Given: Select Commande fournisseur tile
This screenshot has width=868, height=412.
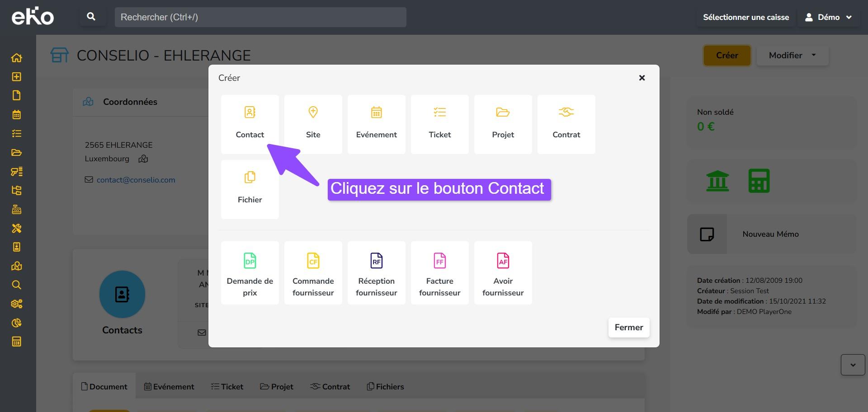Looking at the screenshot, I should click(x=313, y=272).
